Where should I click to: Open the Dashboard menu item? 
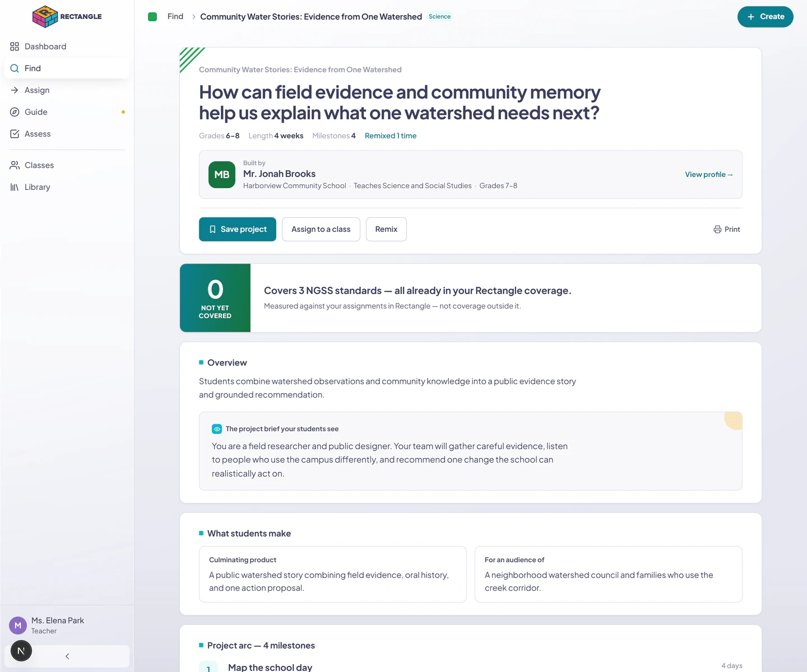[67, 46]
